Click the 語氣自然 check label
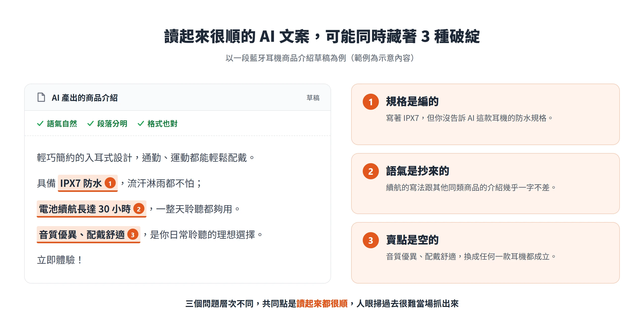 pos(62,124)
